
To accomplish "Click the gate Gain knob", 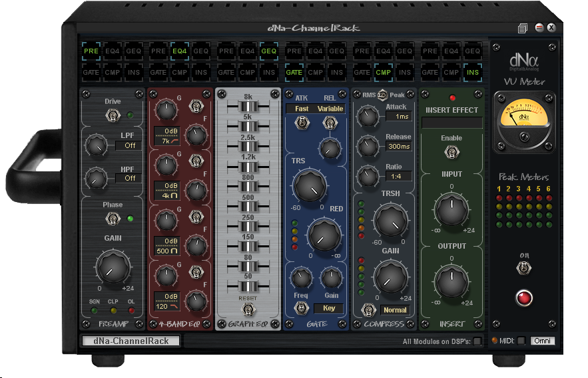I will coord(331,278).
